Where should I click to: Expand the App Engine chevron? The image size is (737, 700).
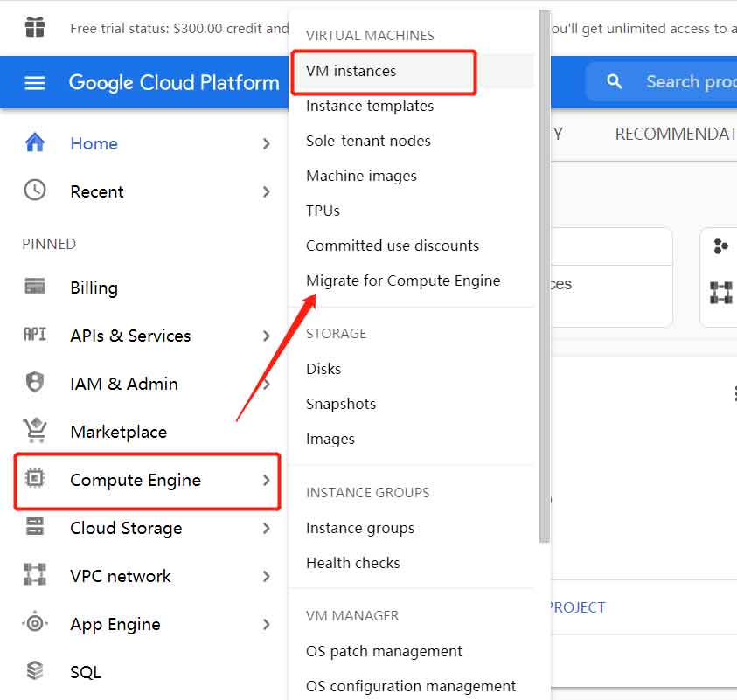pyautogui.click(x=267, y=624)
